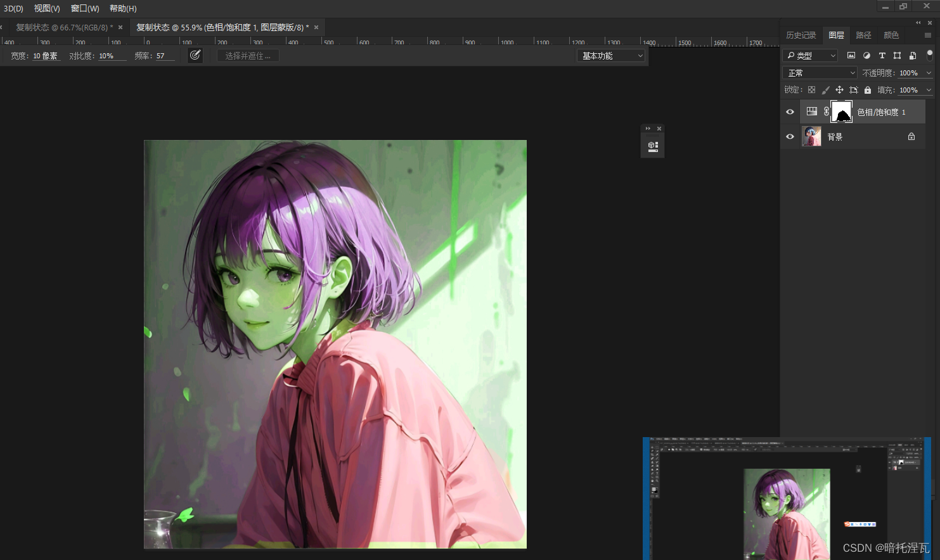Click the 填充 100% value

[908, 90]
